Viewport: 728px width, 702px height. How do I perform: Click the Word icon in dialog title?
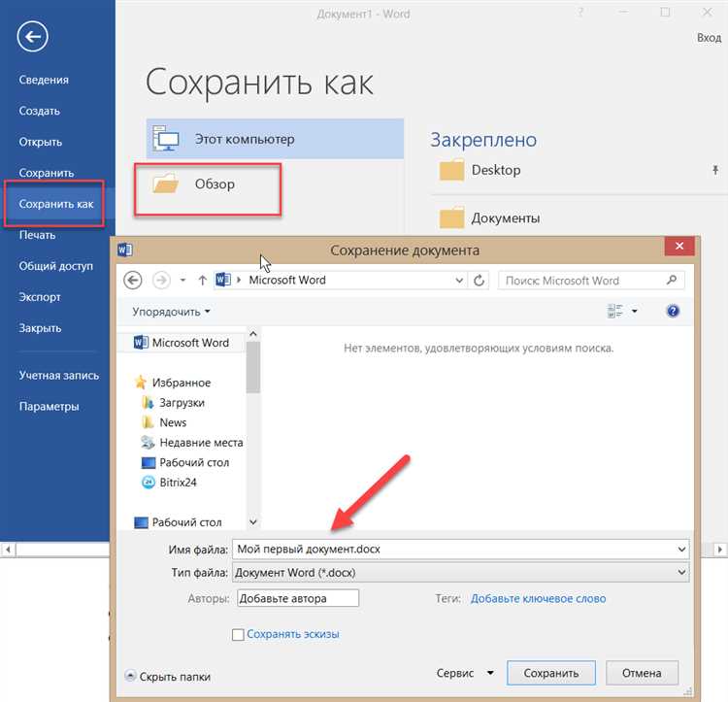point(125,250)
